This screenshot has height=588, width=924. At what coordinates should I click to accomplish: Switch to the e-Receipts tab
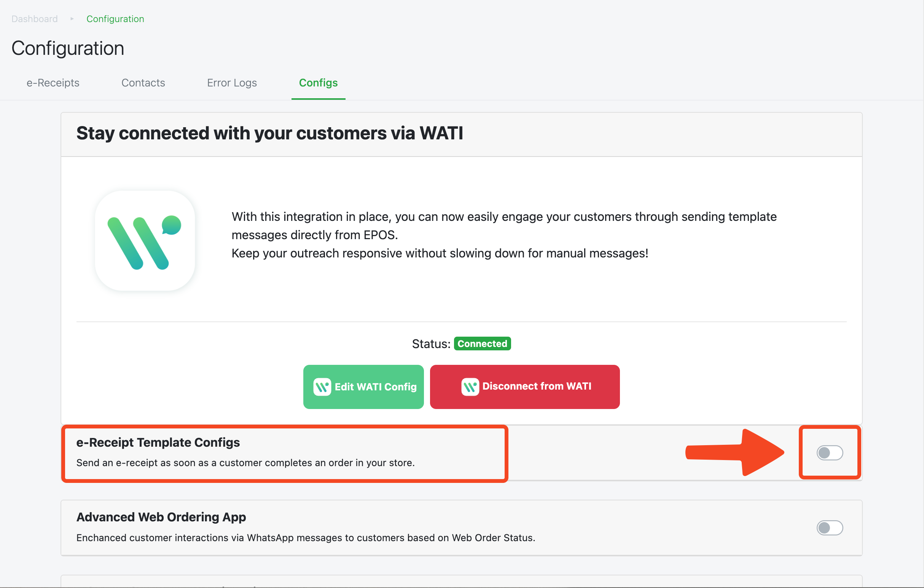click(53, 83)
